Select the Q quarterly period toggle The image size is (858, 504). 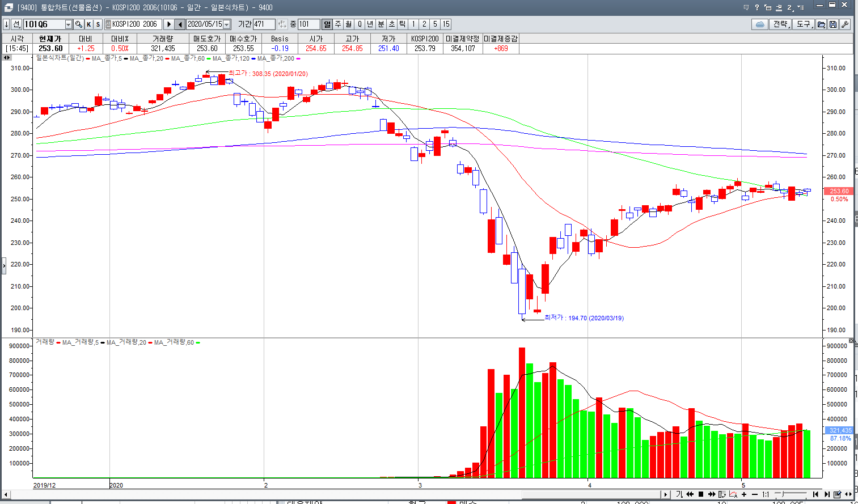pos(360,24)
